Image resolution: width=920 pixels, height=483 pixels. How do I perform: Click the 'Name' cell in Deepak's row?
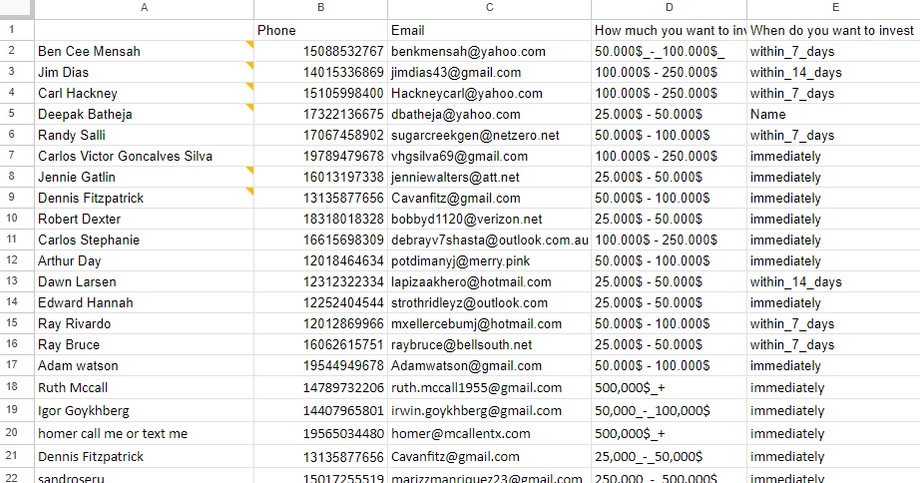(x=834, y=114)
